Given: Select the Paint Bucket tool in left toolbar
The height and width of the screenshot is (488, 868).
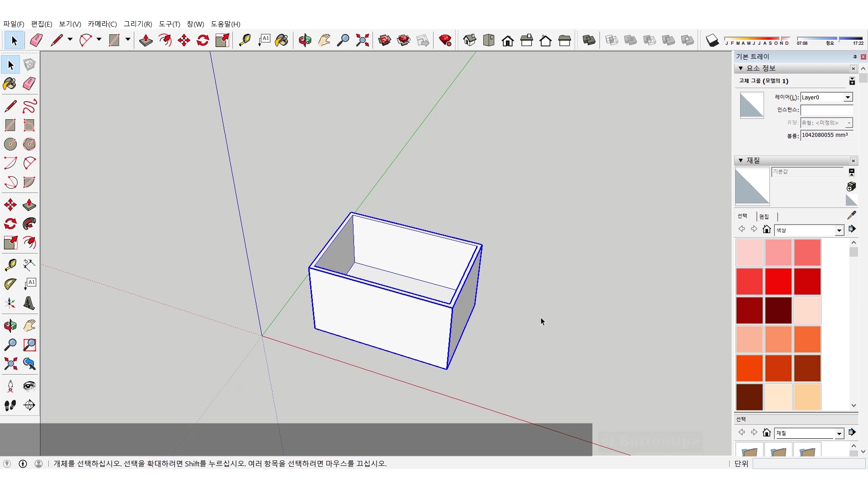Looking at the screenshot, I should (x=10, y=84).
